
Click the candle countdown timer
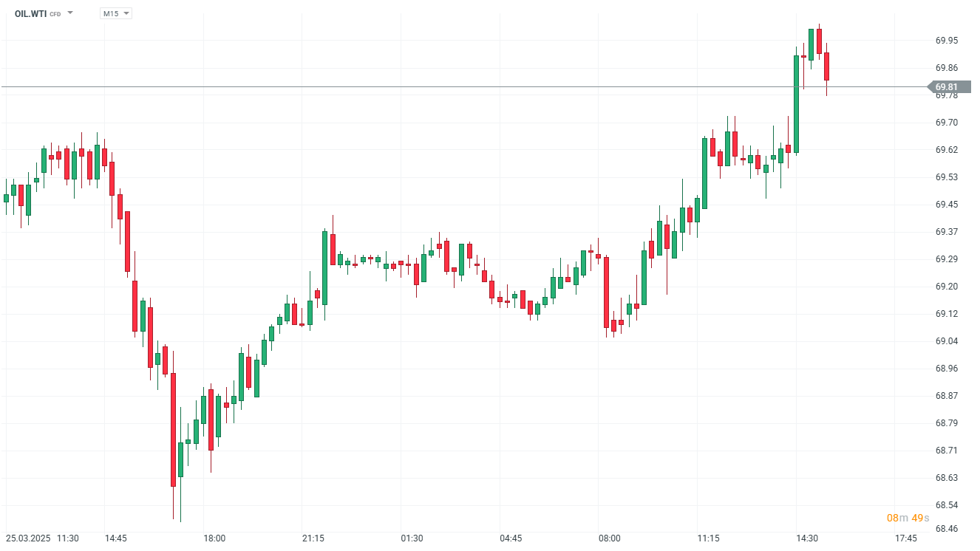908,518
